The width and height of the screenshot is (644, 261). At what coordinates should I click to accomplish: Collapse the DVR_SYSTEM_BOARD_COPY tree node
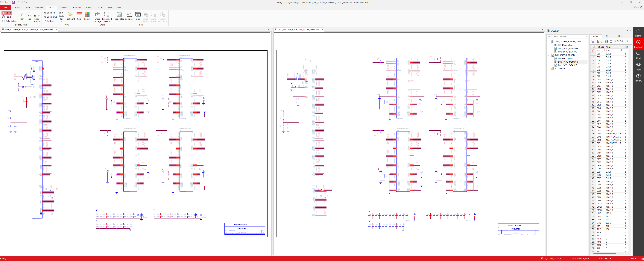click(549, 42)
